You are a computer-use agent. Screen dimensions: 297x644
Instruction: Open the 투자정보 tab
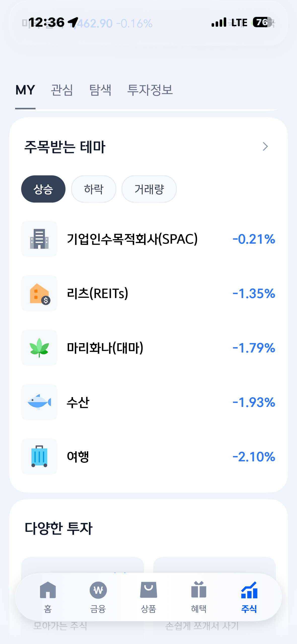pos(150,90)
